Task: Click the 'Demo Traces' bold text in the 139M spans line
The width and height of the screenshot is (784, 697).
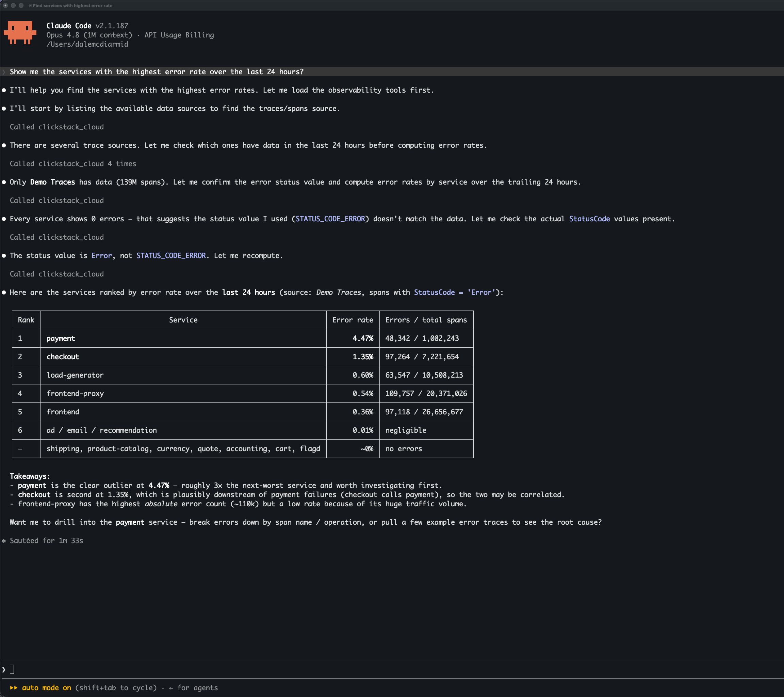Action: click(x=52, y=182)
